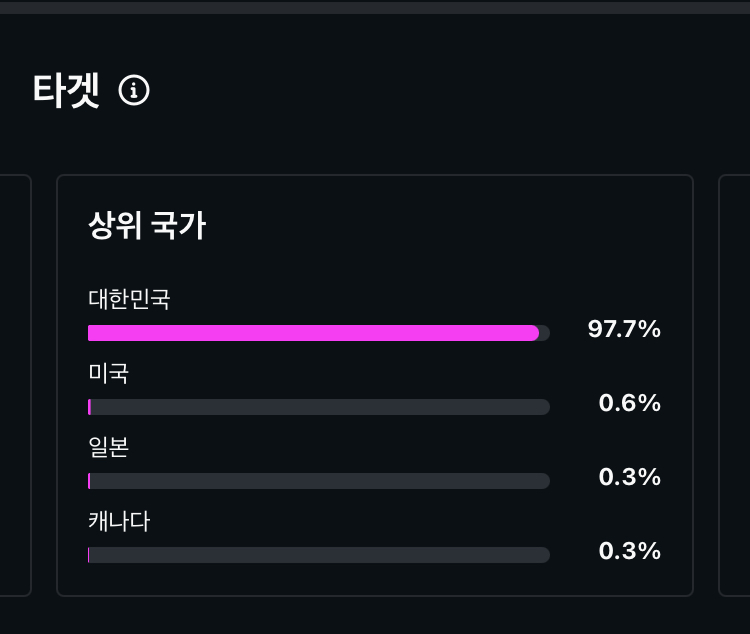Image resolution: width=750 pixels, height=634 pixels.
Task: Click the 0.6% percentage value
Action: click(629, 403)
